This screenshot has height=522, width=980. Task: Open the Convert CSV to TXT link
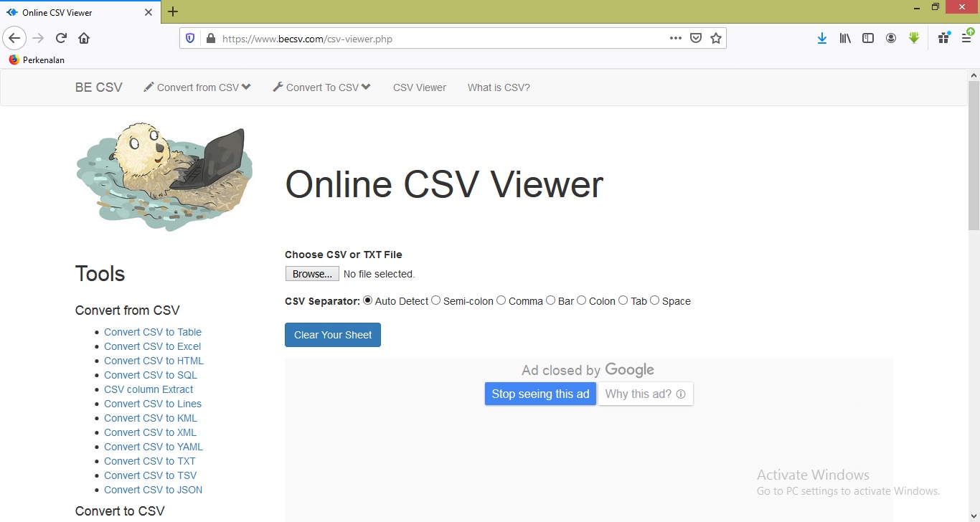tap(150, 461)
